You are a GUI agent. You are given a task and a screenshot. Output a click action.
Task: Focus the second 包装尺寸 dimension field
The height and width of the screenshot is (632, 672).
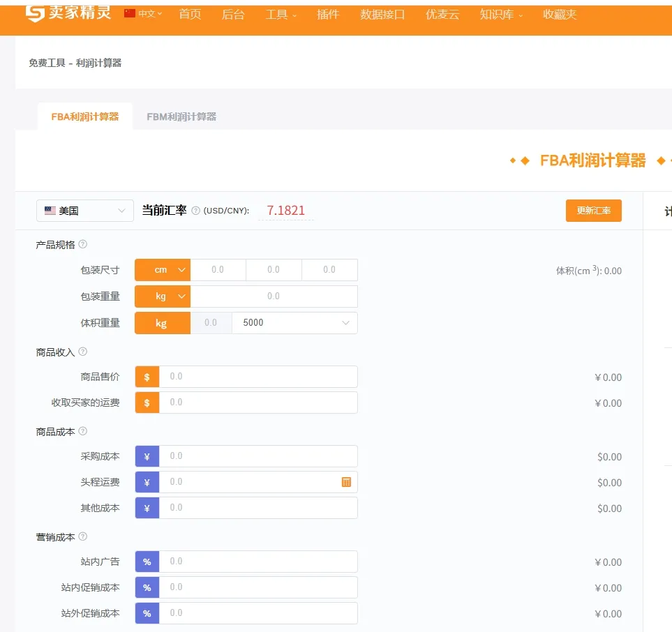tap(274, 270)
